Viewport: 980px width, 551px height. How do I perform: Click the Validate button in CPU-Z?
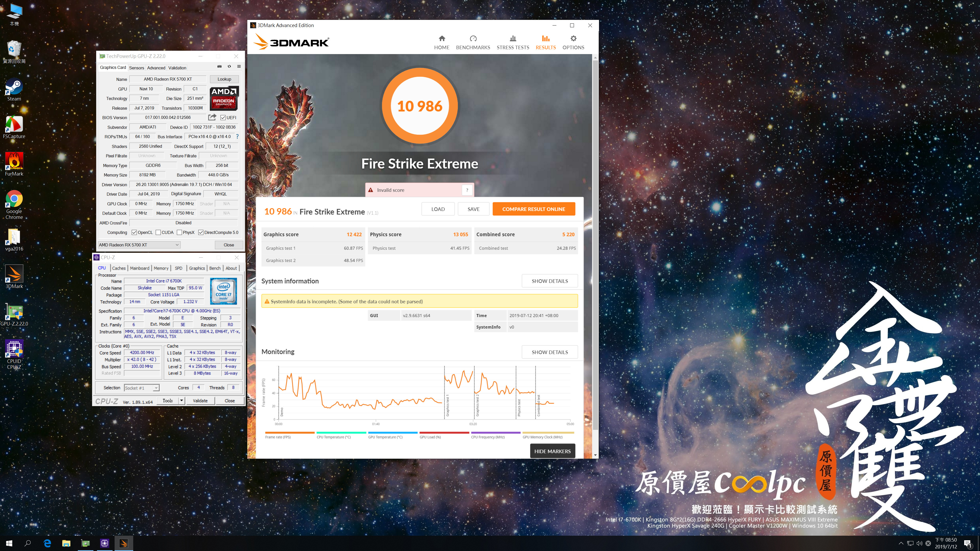200,400
